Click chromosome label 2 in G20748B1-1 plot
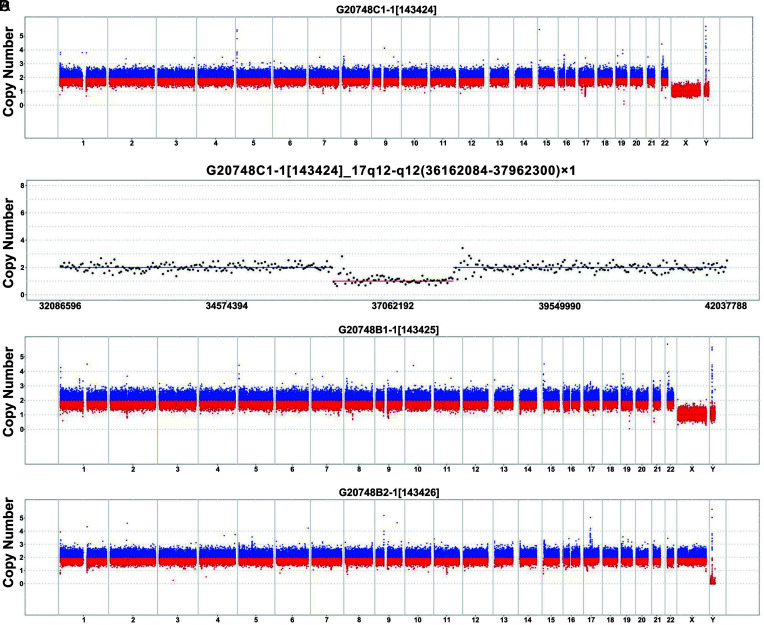The image size is (764, 625). [133, 469]
